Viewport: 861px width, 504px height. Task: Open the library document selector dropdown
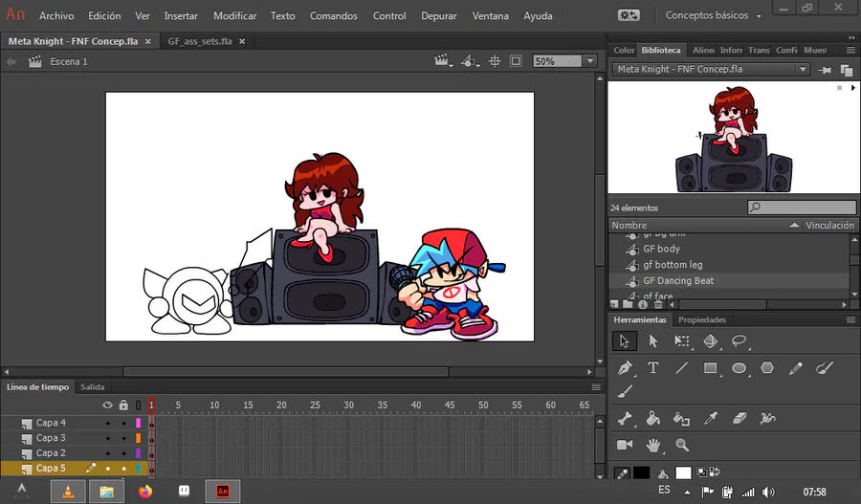tap(803, 69)
